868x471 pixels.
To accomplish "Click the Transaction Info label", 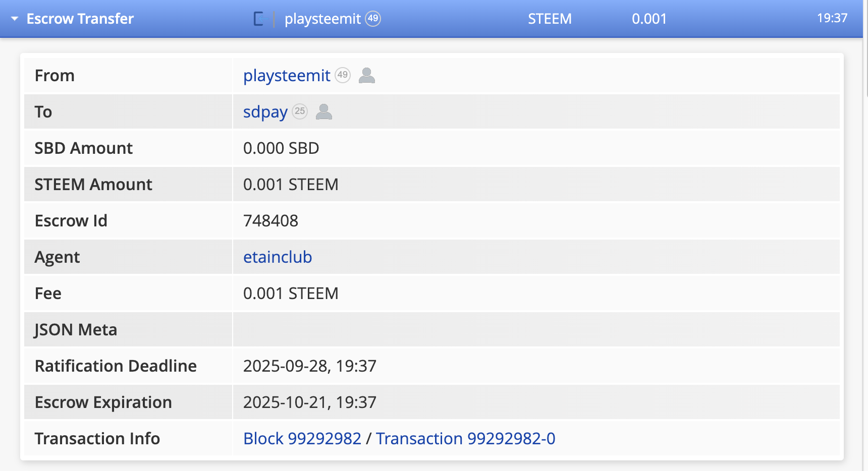I will click(97, 439).
